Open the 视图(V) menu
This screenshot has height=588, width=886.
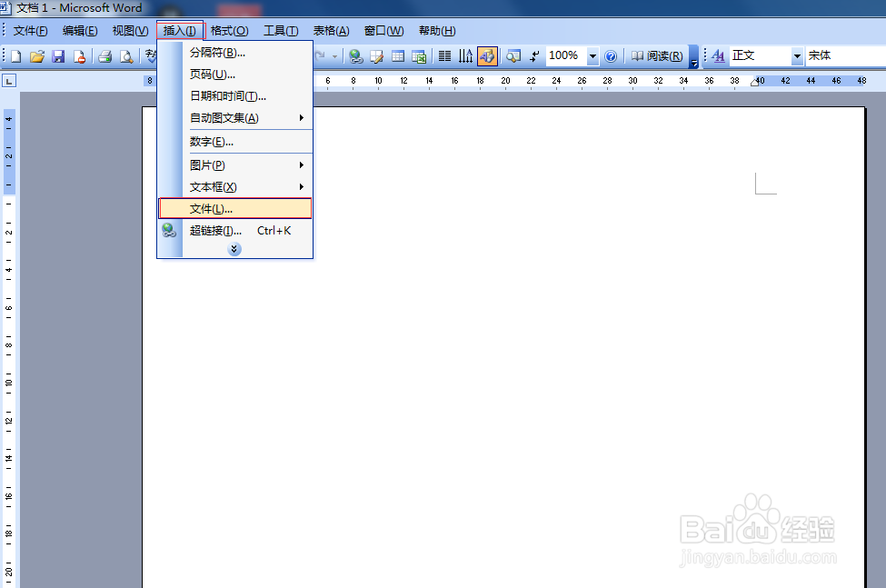tap(130, 31)
